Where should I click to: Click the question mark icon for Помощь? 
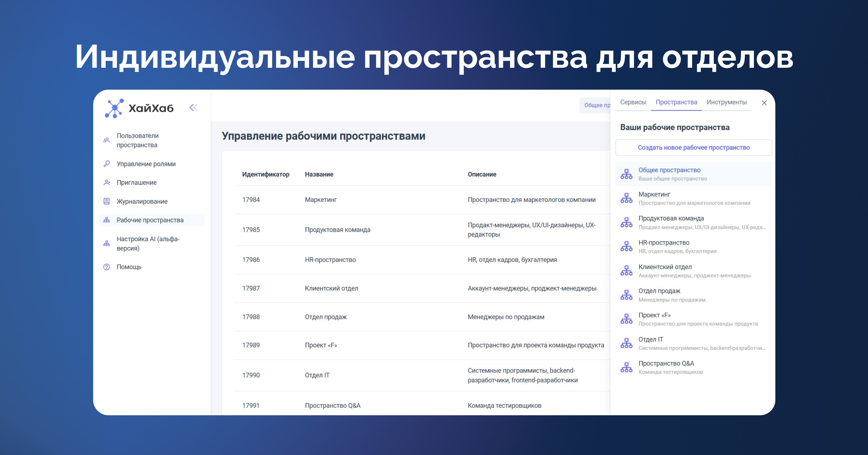(x=106, y=267)
